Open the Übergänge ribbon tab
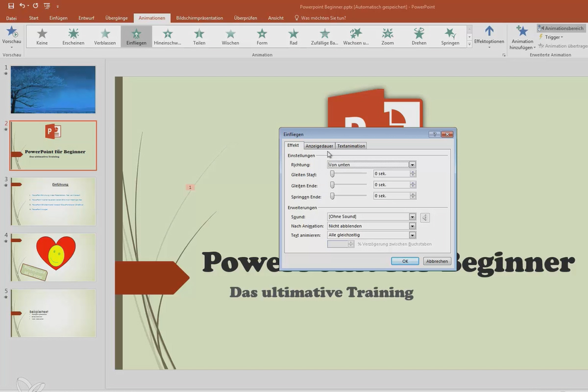 [x=116, y=18]
